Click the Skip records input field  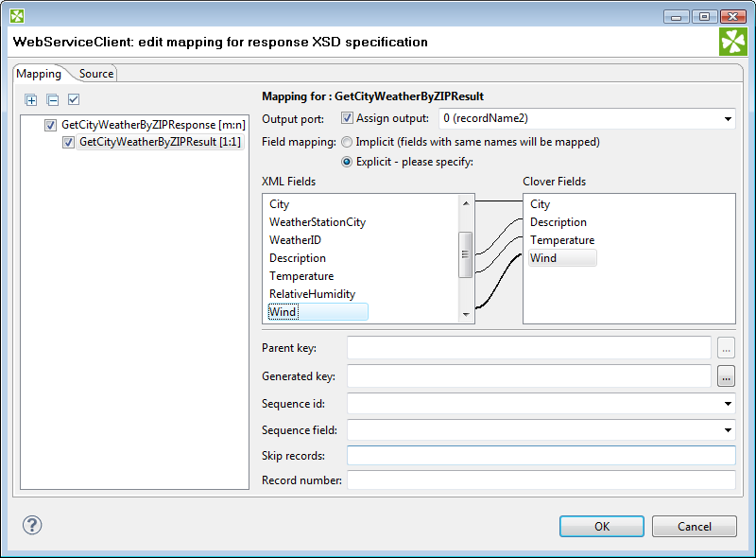[x=541, y=456]
